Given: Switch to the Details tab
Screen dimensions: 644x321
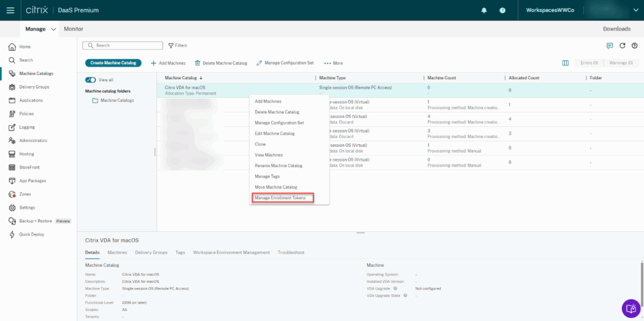Looking at the screenshot, I should pos(92,253).
